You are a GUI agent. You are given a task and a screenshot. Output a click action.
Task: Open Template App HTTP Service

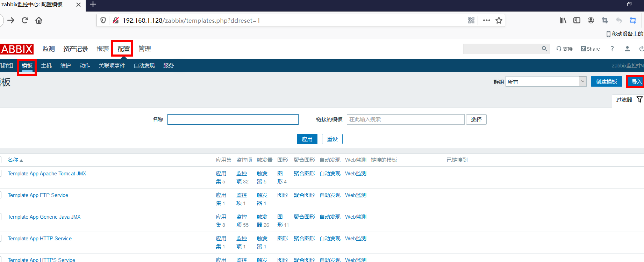tap(40, 239)
